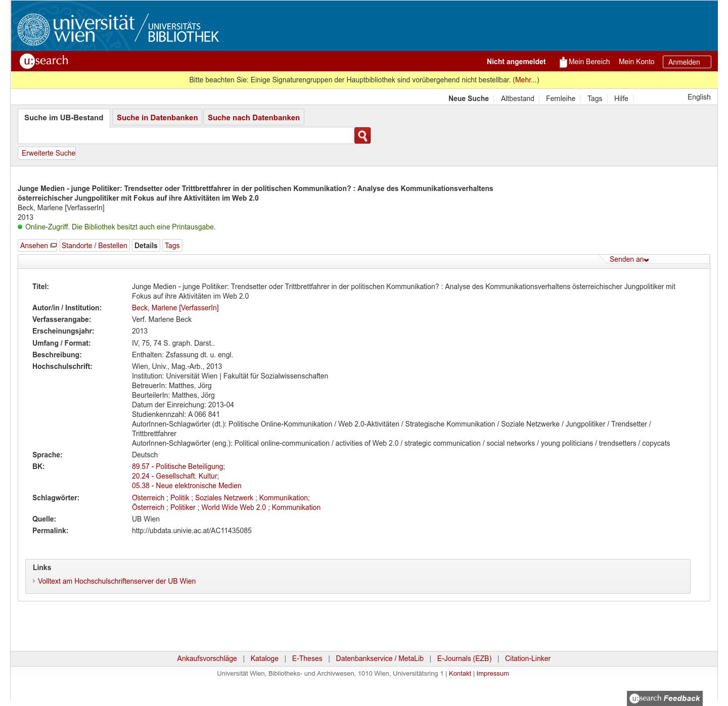Click into the search input field
The image size is (728, 706).
186,135
